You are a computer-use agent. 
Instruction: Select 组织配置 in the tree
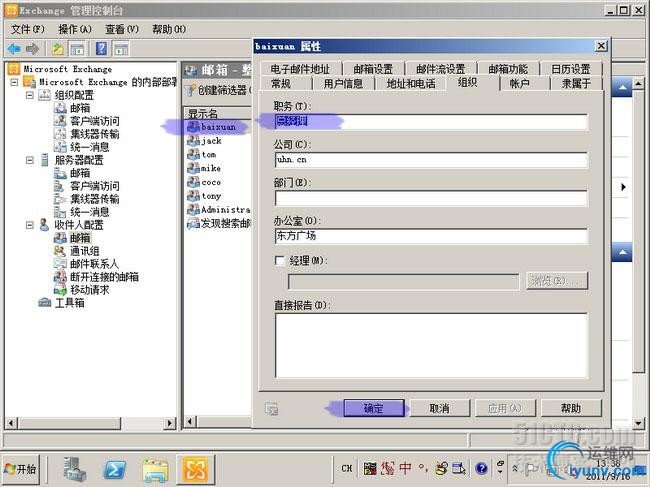74,95
